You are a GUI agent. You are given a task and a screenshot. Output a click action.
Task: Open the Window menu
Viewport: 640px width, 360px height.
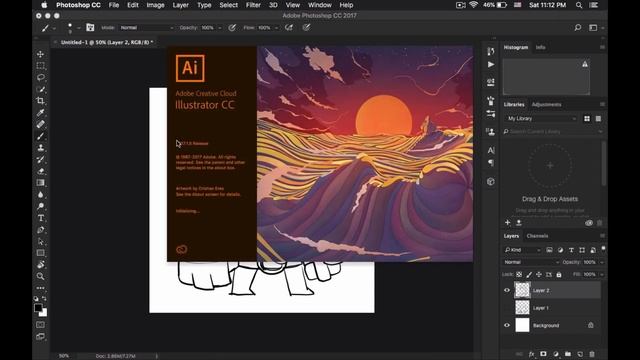coord(320,5)
